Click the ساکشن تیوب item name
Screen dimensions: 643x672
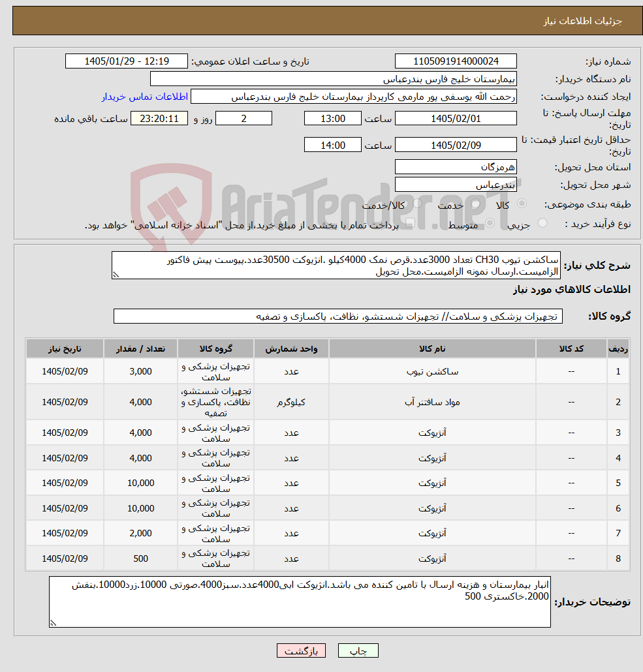[432, 372]
